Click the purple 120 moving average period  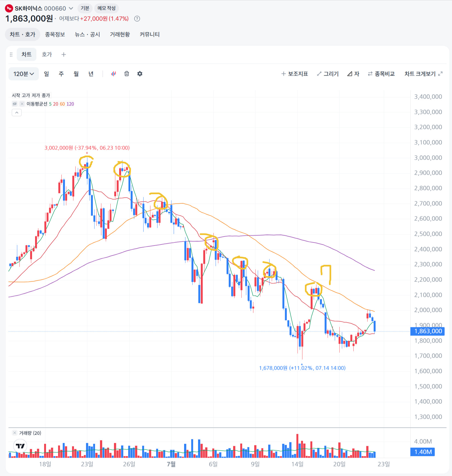(x=70, y=104)
